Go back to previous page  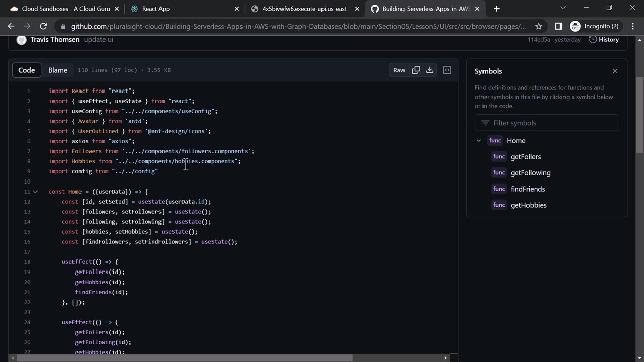click(x=11, y=26)
